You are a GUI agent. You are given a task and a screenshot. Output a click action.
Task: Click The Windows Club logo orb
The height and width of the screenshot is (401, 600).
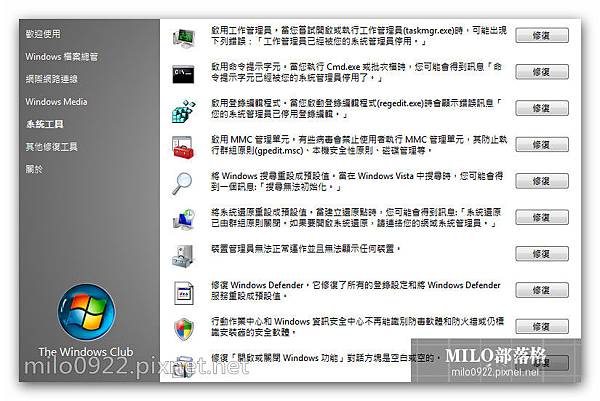click(x=86, y=312)
